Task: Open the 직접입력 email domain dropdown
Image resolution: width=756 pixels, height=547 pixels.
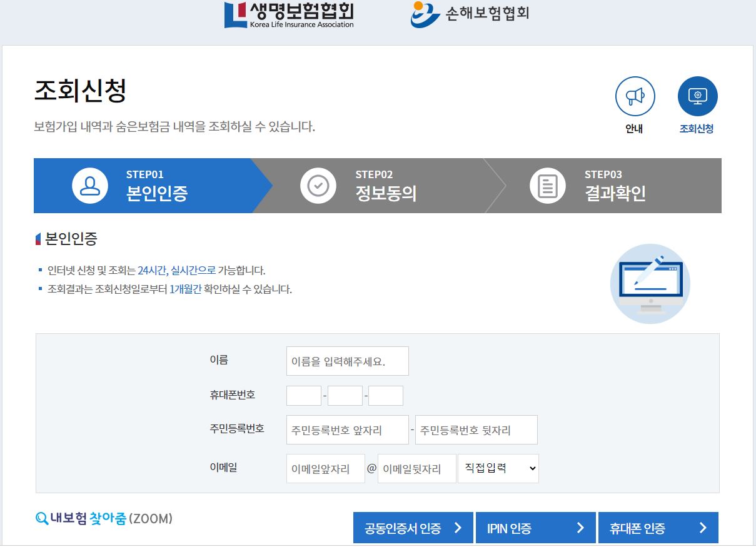Action: (x=498, y=468)
